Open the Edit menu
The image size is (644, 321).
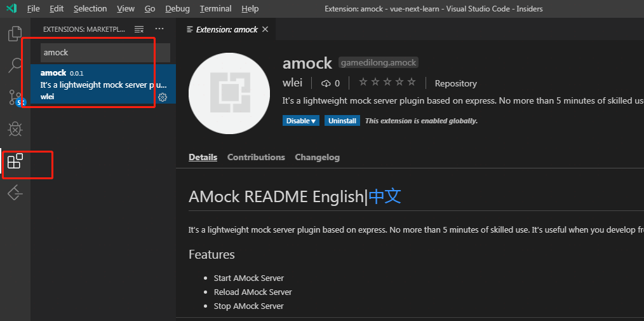[x=57, y=9]
